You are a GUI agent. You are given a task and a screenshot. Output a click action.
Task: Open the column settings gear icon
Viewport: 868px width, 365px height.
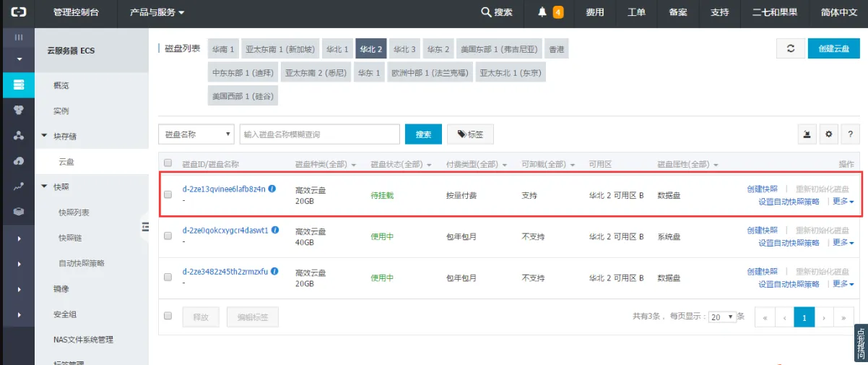[x=829, y=134]
